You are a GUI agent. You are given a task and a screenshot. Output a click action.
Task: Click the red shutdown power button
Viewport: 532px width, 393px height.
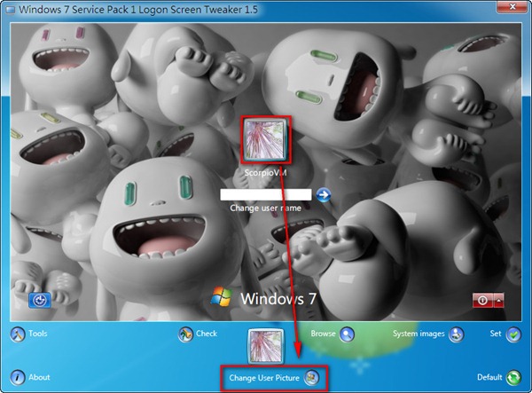click(x=482, y=301)
